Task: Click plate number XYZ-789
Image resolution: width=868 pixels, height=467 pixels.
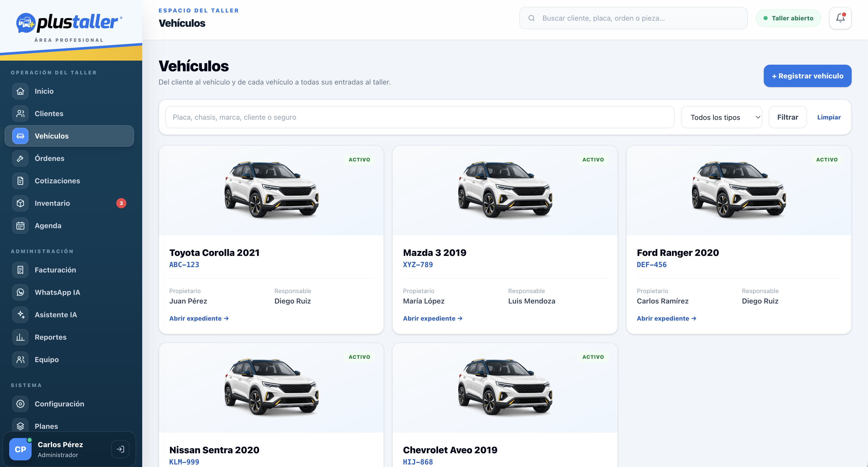Action: pos(418,265)
